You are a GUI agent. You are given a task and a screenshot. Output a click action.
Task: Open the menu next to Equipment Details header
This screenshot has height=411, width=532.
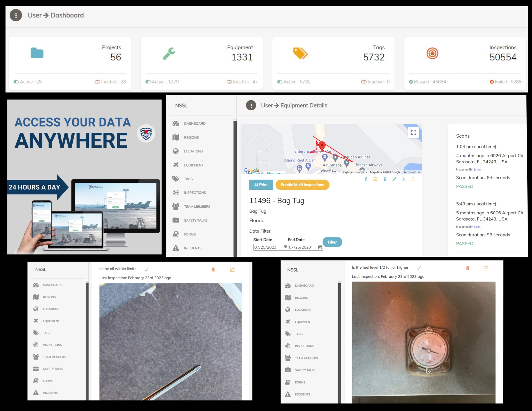point(251,105)
